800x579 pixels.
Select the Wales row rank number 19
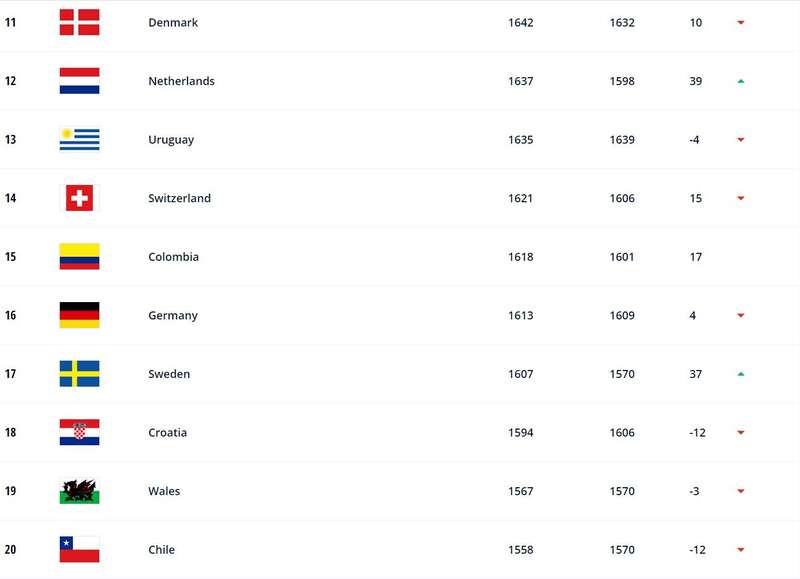click(x=10, y=491)
